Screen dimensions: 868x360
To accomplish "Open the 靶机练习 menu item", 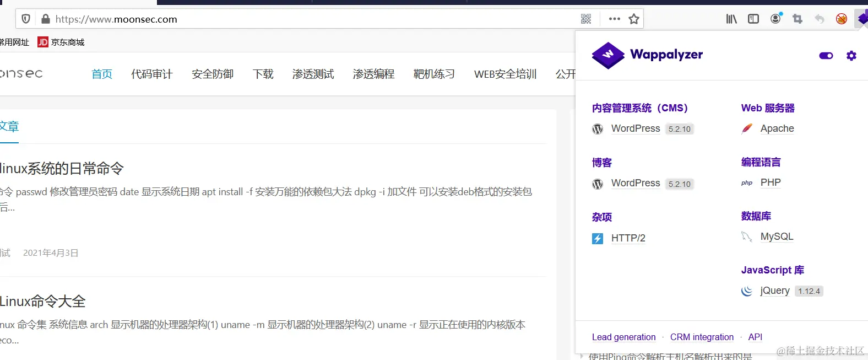I will [435, 74].
